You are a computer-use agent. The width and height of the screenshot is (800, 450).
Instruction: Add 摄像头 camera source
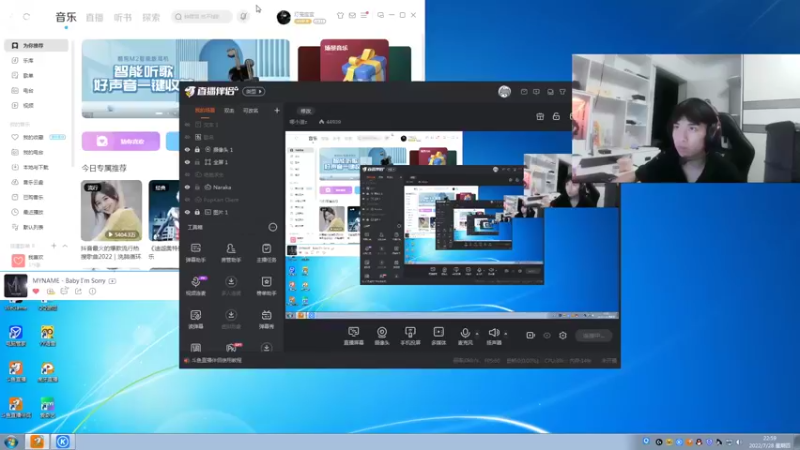382,336
